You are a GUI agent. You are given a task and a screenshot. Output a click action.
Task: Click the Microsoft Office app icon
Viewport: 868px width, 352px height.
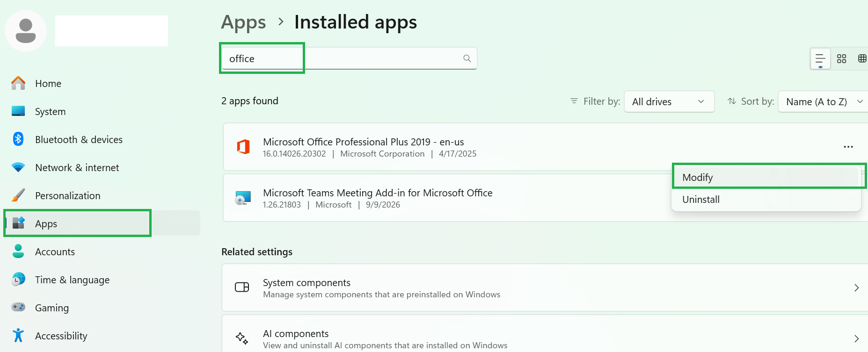pyautogui.click(x=243, y=147)
